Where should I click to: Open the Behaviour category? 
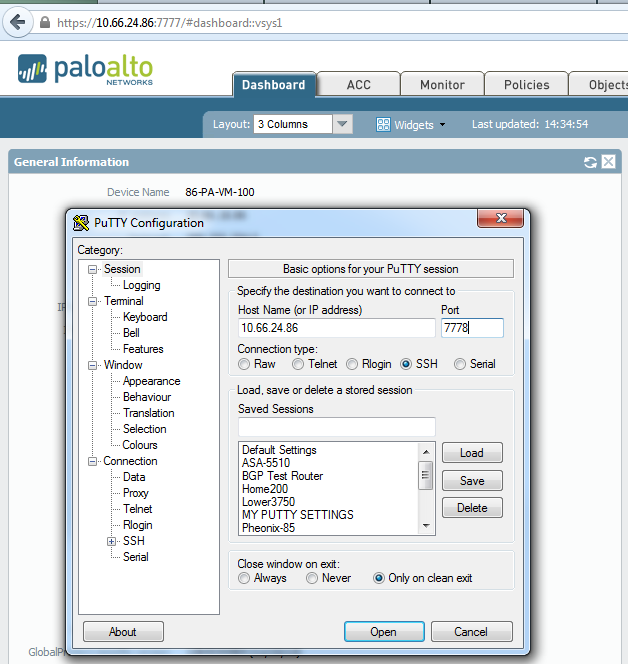pos(147,397)
